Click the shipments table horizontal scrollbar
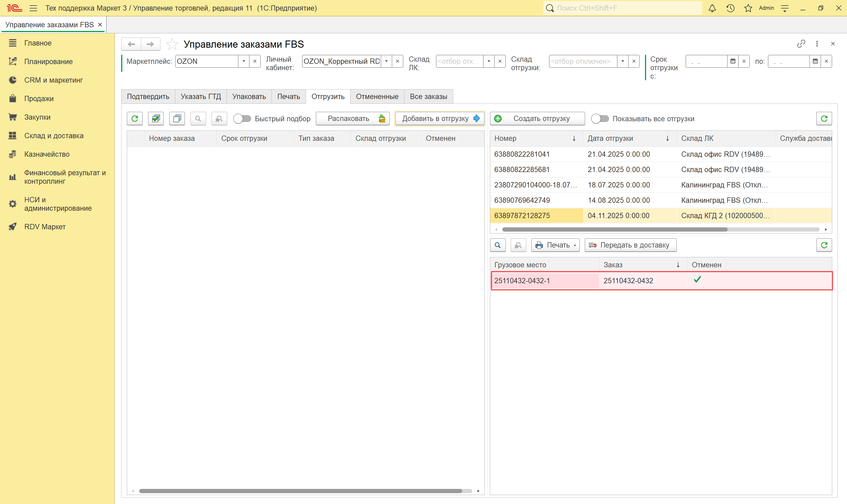 click(x=614, y=229)
